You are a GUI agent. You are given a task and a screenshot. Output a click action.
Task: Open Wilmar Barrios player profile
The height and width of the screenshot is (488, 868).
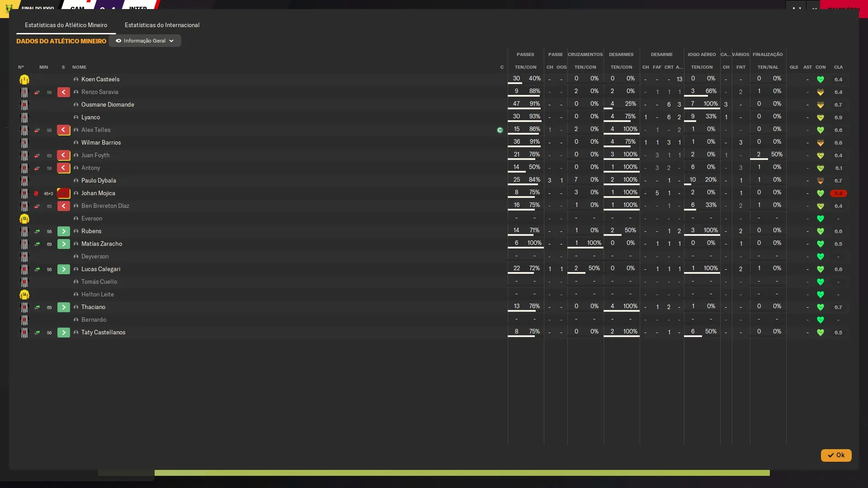pos(101,143)
